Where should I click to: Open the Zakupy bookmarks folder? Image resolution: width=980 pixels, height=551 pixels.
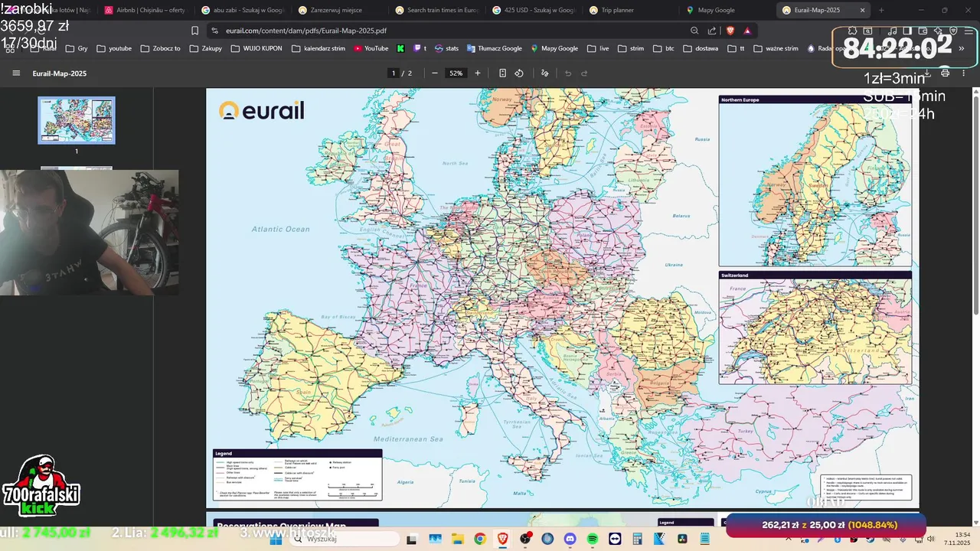pyautogui.click(x=205, y=48)
